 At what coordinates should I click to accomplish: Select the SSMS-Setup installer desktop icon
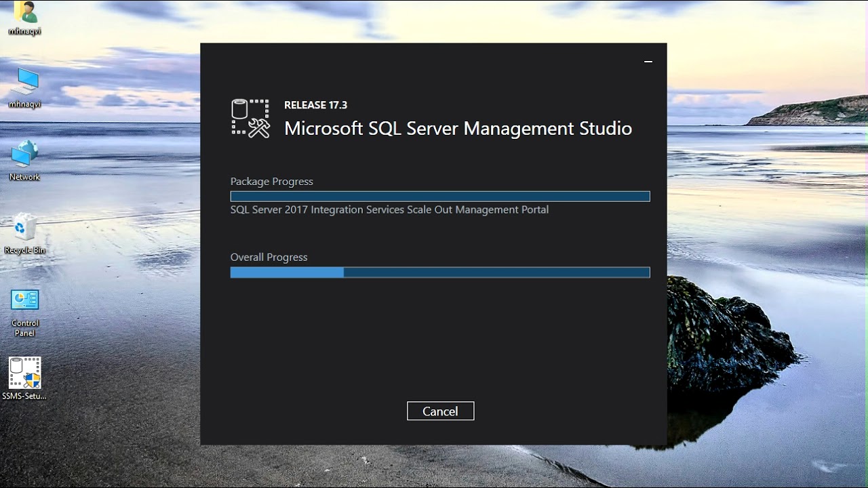point(25,378)
